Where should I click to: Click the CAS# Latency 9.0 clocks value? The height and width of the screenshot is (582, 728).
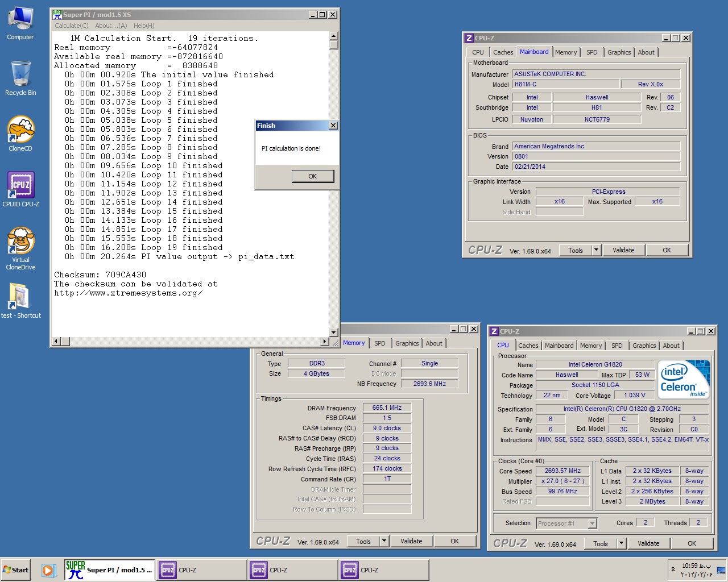pos(387,428)
